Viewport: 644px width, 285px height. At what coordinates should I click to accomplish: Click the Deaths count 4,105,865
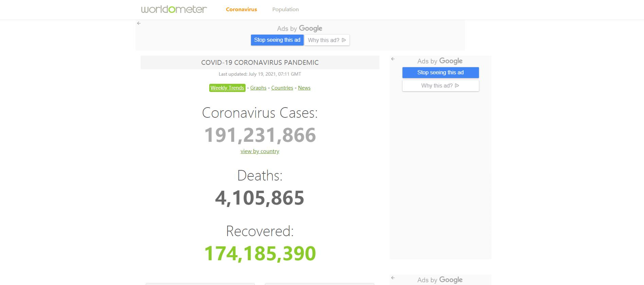260,198
